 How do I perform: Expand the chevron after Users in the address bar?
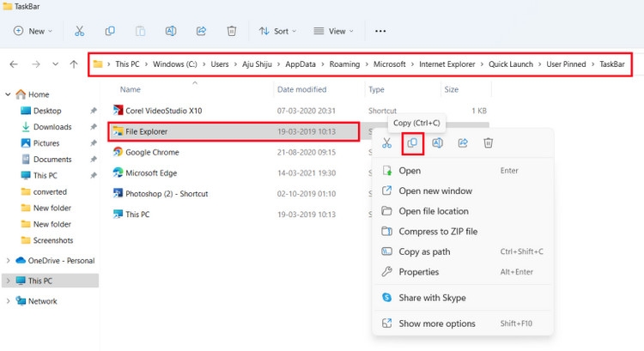coord(236,64)
